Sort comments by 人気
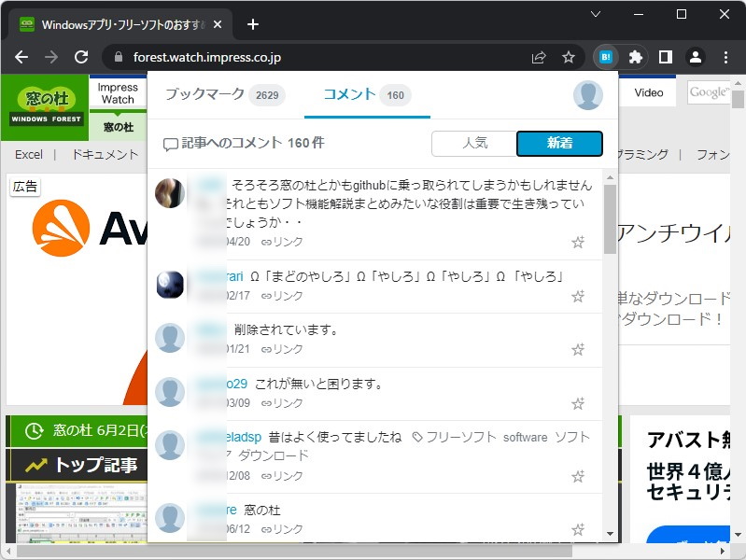The height and width of the screenshot is (560, 746). [x=474, y=143]
